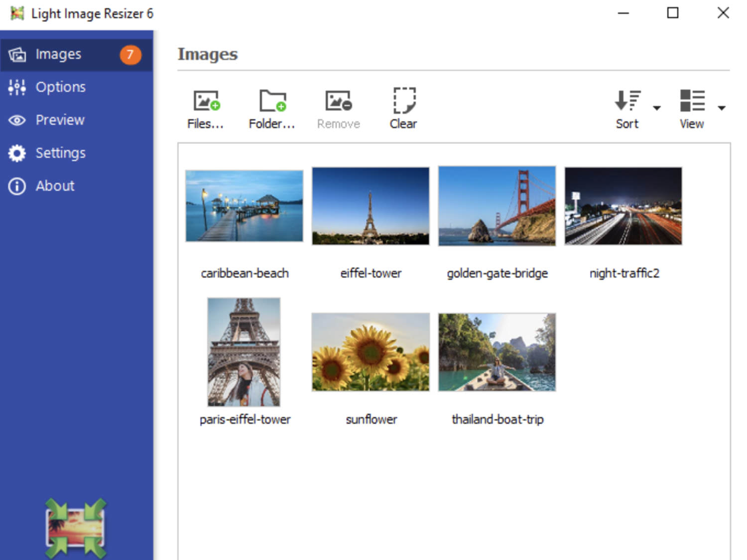
Task: Click the sunflower file name
Action: [x=372, y=420]
